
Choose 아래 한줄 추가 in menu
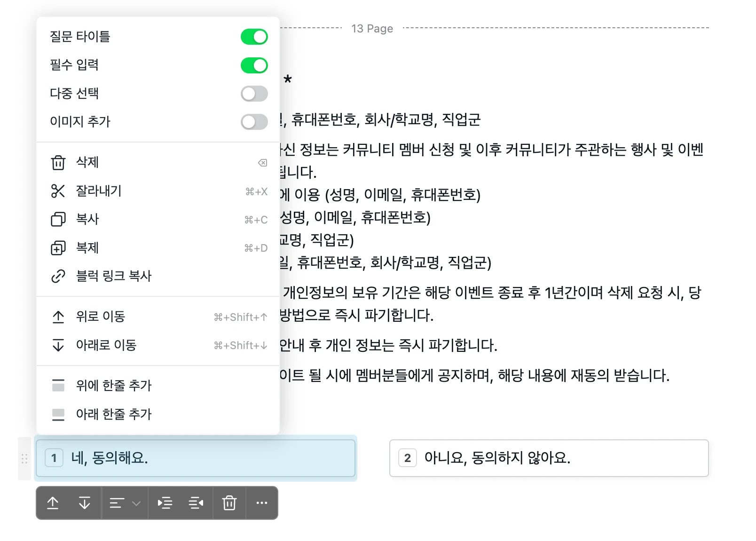click(113, 414)
